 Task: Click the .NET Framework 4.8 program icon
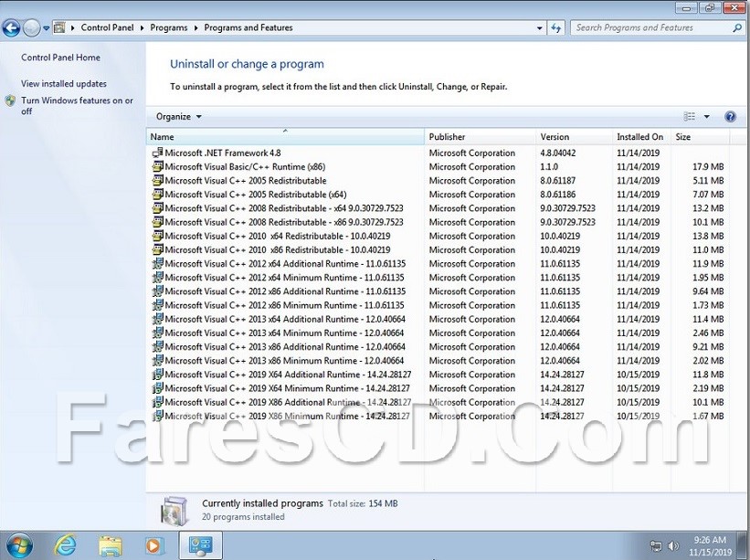click(x=157, y=153)
